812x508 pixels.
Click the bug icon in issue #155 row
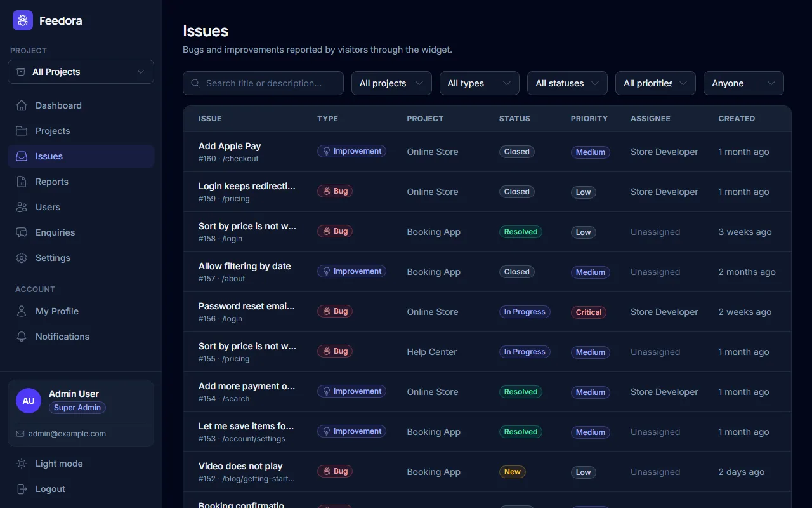(x=327, y=351)
